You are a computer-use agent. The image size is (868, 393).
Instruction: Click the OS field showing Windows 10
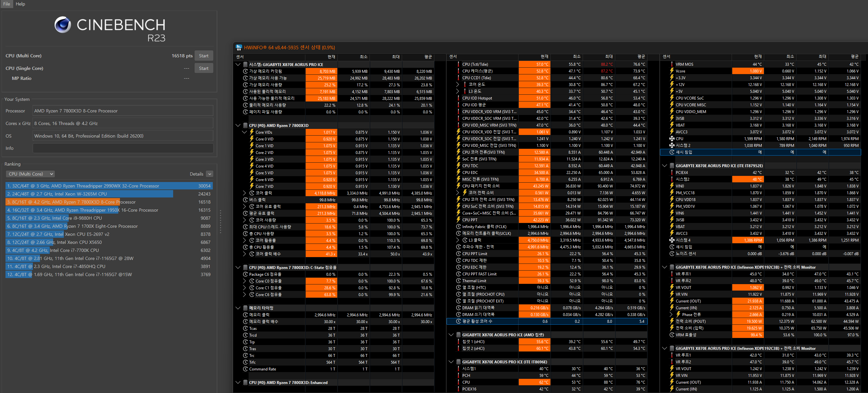[123, 136]
